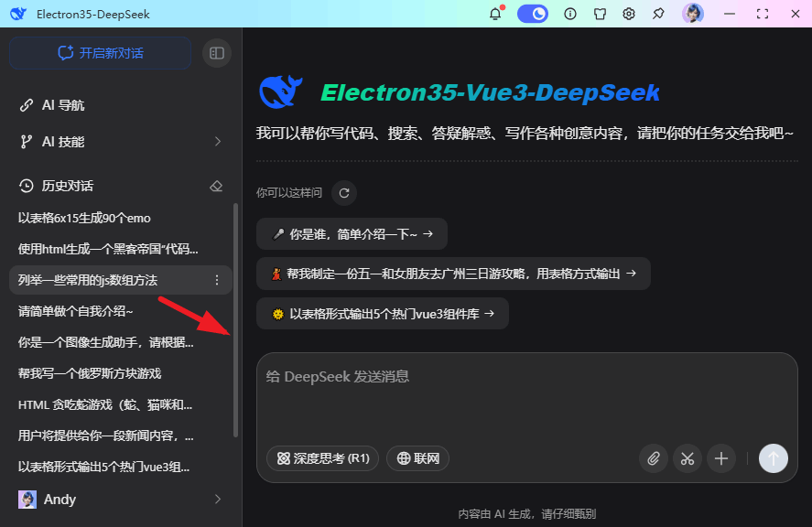Click the scissors screenshot icon

(x=687, y=458)
